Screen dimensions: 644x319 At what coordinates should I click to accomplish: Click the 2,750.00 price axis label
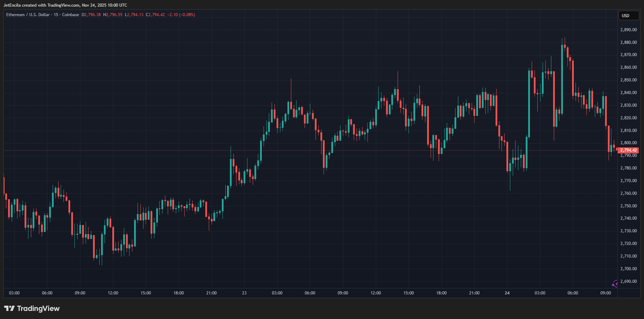tap(629, 206)
